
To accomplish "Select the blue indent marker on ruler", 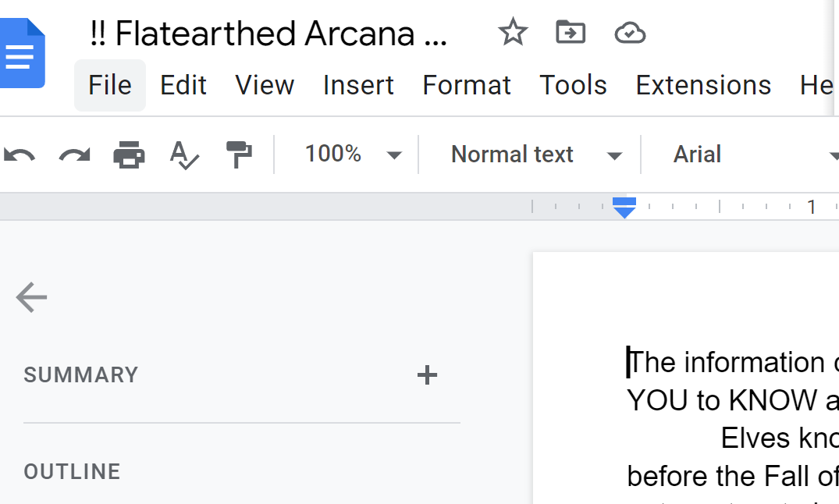I will coord(624,208).
